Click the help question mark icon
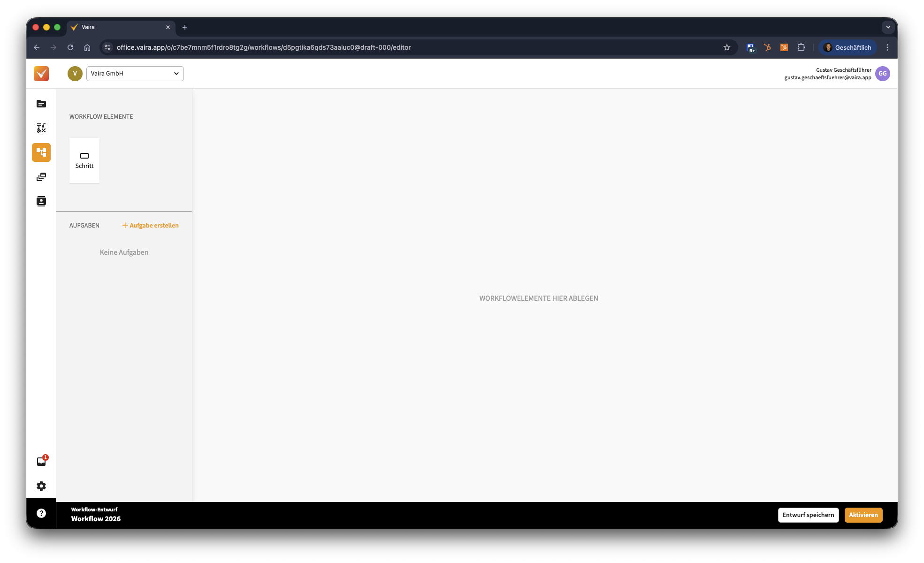924x563 pixels. point(41,513)
